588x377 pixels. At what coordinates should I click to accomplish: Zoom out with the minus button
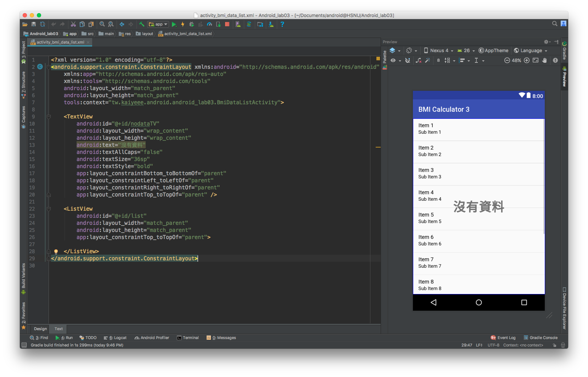pos(507,60)
